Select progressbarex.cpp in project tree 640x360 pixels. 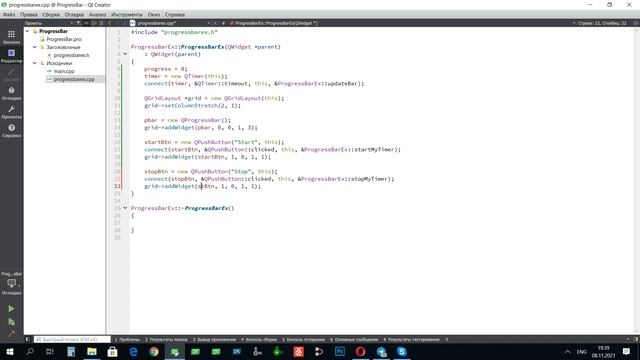pos(74,79)
